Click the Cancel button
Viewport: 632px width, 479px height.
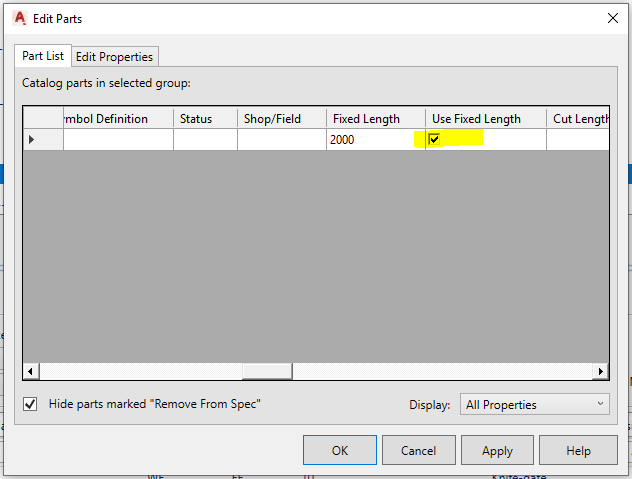(x=419, y=450)
